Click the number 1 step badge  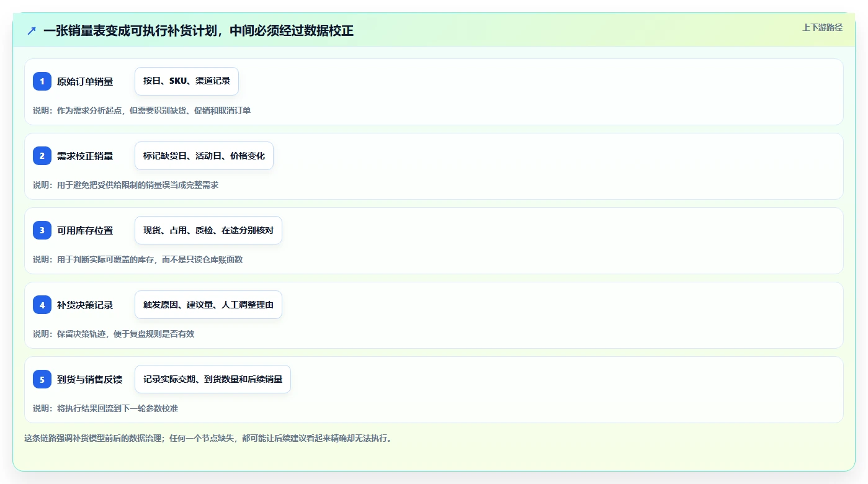tap(42, 81)
